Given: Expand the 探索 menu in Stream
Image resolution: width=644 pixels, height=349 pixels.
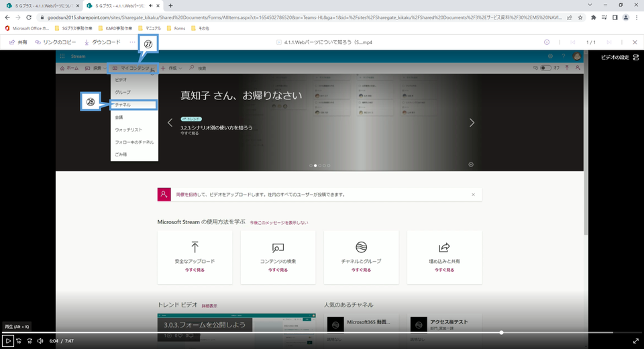Looking at the screenshot, I should 95,68.
